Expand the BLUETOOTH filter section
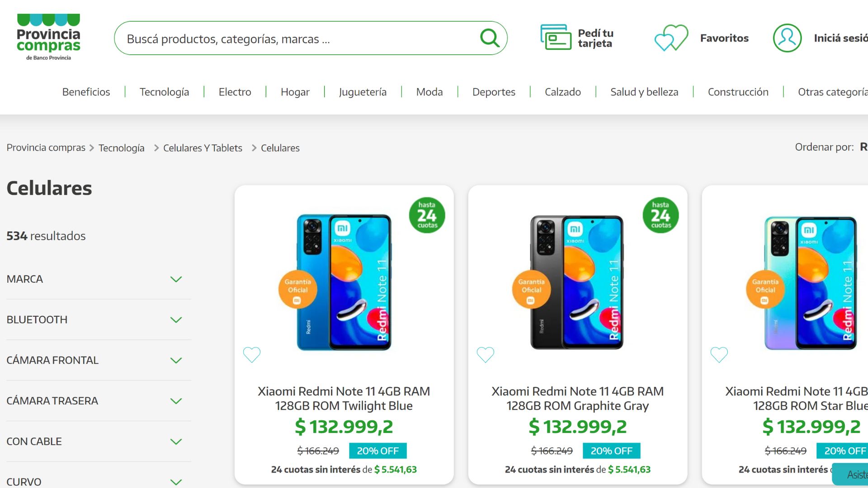Image resolution: width=868 pixels, height=488 pixels. (176, 319)
